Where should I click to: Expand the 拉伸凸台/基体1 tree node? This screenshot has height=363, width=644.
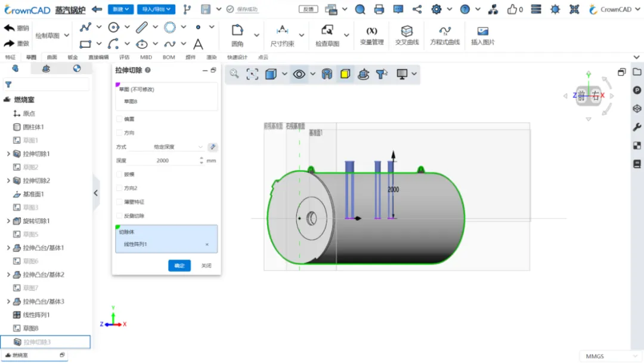[8, 248]
